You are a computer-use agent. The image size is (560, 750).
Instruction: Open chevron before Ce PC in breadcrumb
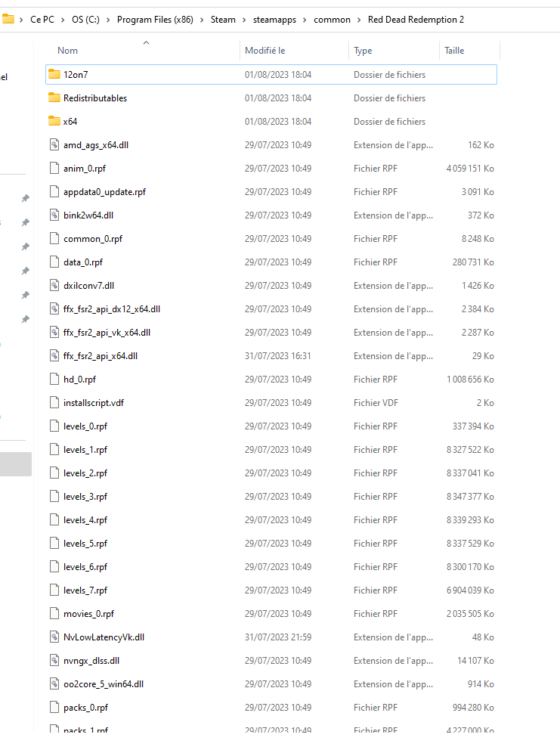point(21,20)
